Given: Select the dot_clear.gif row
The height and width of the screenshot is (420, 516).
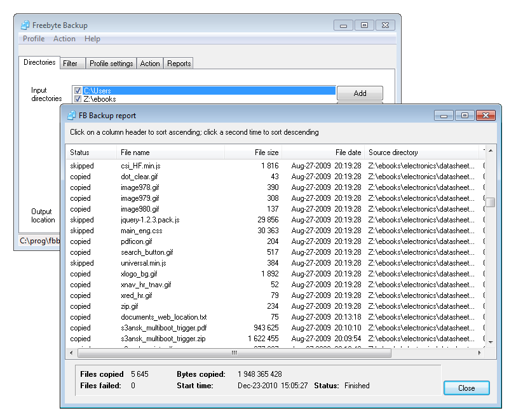Looking at the screenshot, I should click(x=275, y=177).
